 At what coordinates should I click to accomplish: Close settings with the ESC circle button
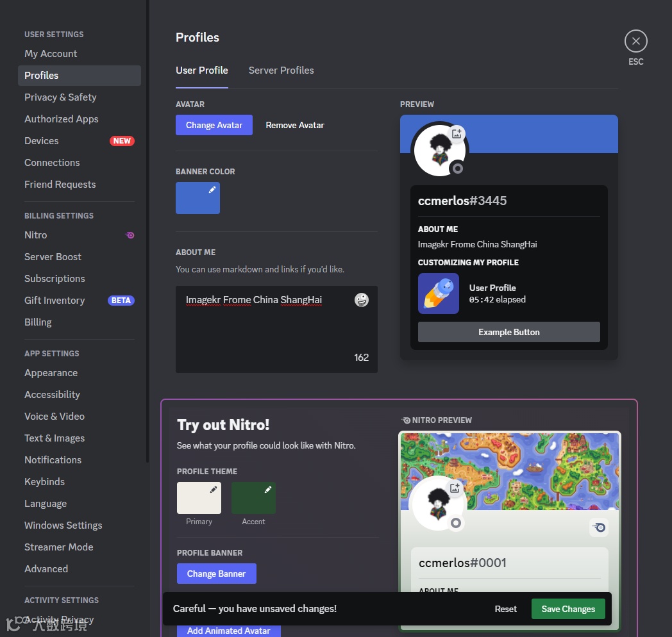(x=635, y=41)
